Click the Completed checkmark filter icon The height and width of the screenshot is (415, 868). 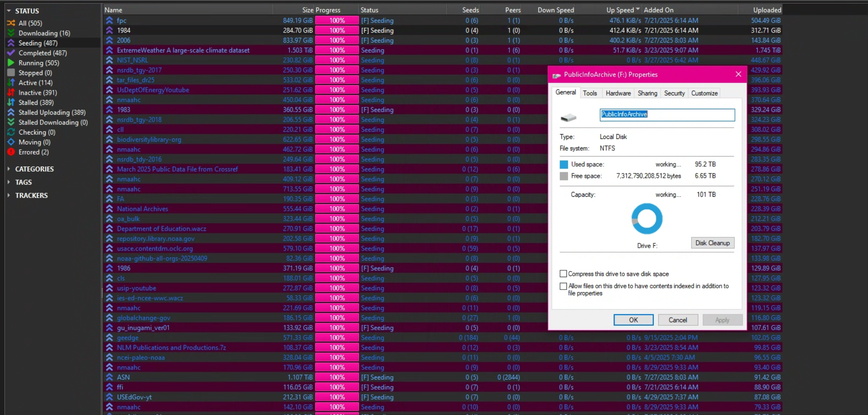tap(11, 53)
